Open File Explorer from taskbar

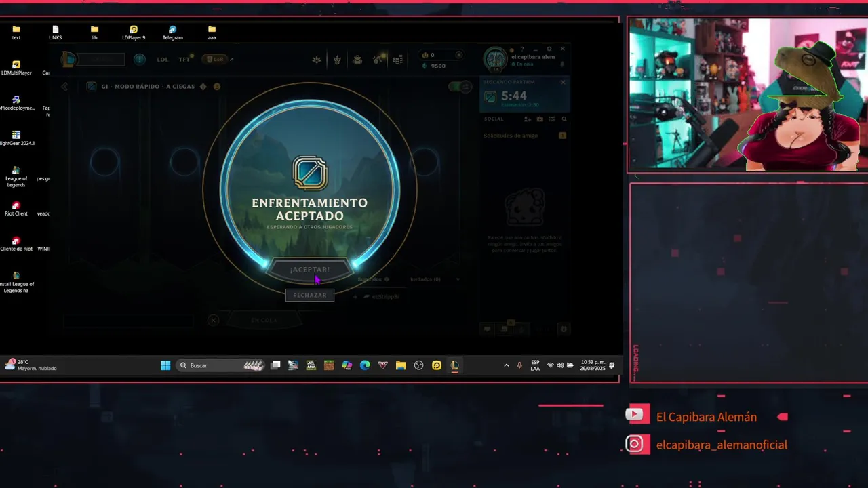(x=401, y=365)
